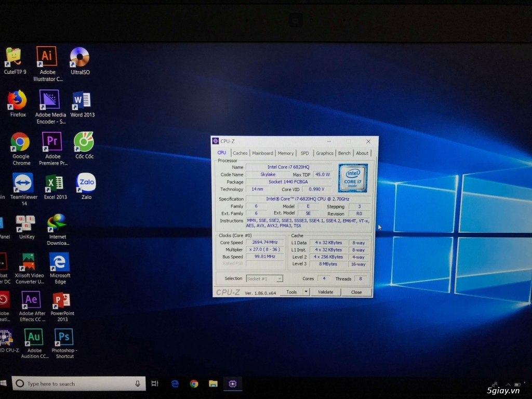
Task: Select the Memory tab
Action: coord(286,153)
